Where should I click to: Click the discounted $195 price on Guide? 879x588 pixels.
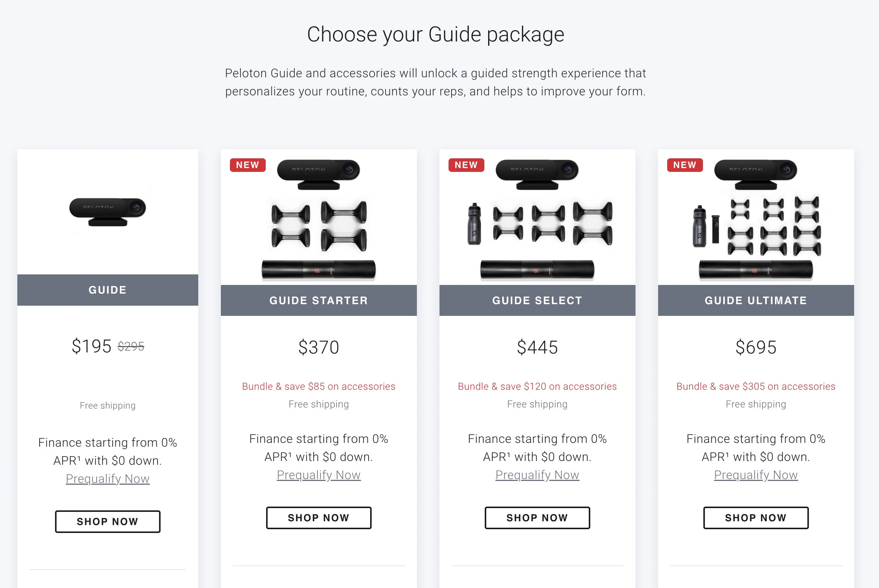tap(90, 346)
